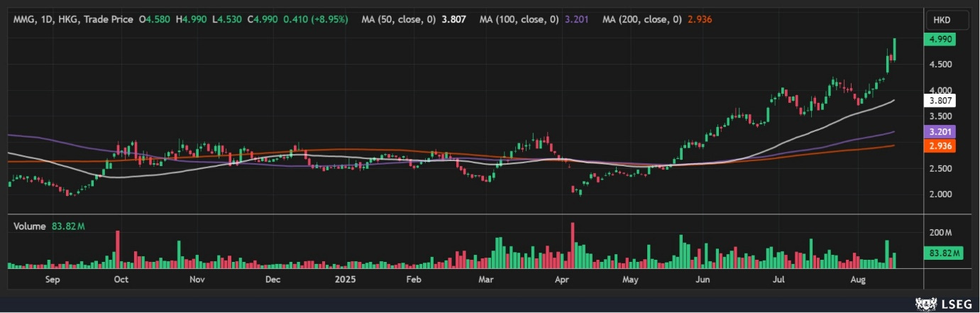The width and height of the screenshot is (980, 313).
Task: Click the Dec label on time axis
Action: tap(272, 280)
